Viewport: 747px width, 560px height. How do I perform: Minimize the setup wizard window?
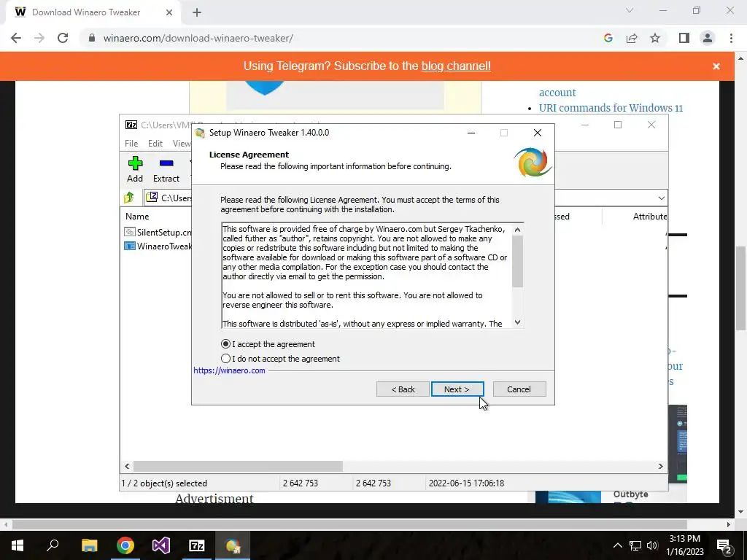pyautogui.click(x=471, y=133)
